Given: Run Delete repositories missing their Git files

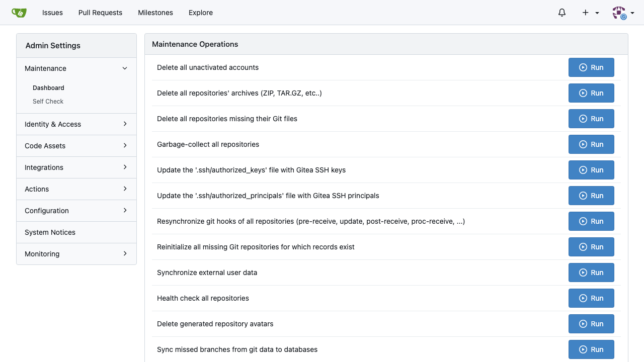Looking at the screenshot, I should click(591, 119).
